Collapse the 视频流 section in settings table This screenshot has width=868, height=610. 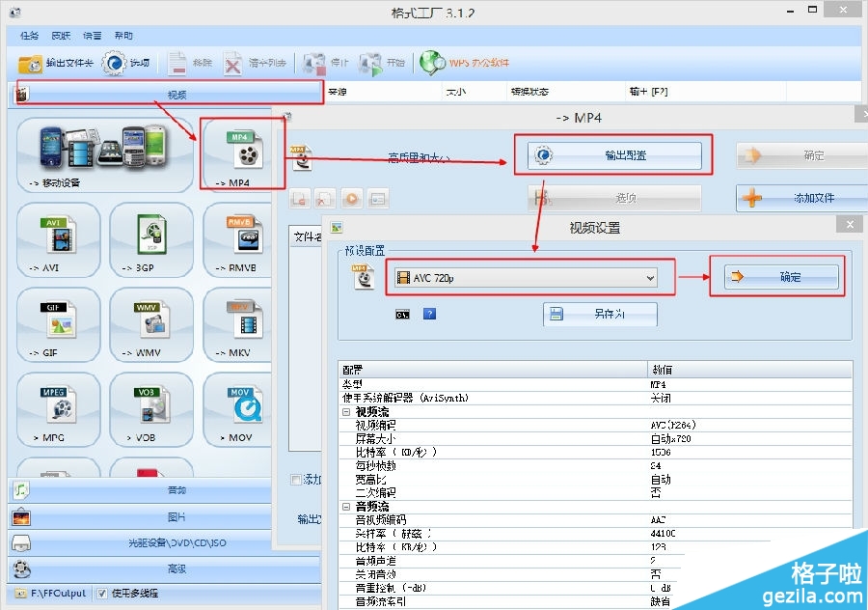(x=346, y=411)
